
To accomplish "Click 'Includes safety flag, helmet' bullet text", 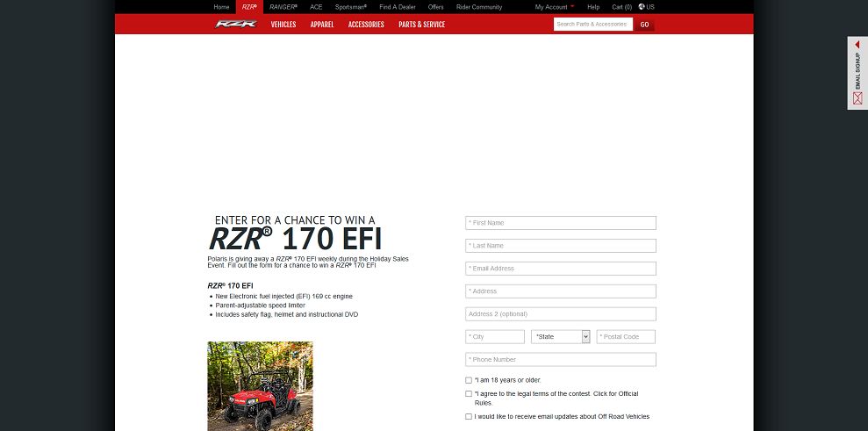I will point(287,314).
